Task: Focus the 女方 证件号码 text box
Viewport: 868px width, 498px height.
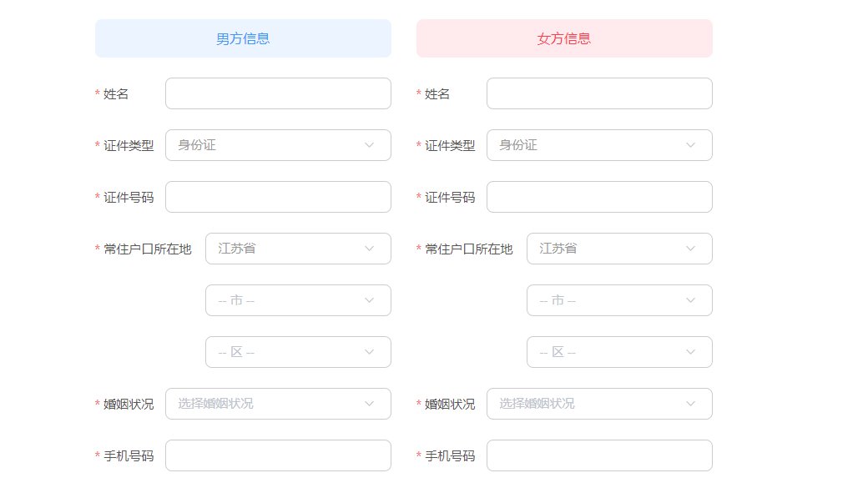Action: (x=599, y=197)
